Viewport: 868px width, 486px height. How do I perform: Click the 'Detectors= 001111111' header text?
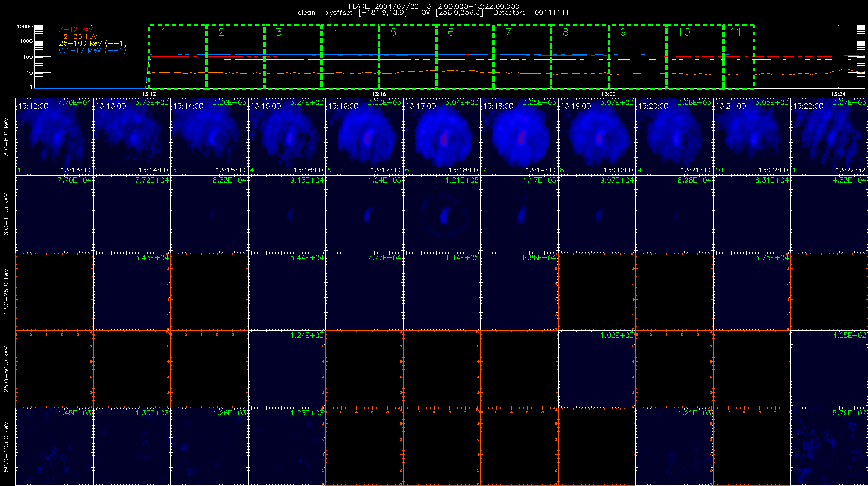pos(533,12)
